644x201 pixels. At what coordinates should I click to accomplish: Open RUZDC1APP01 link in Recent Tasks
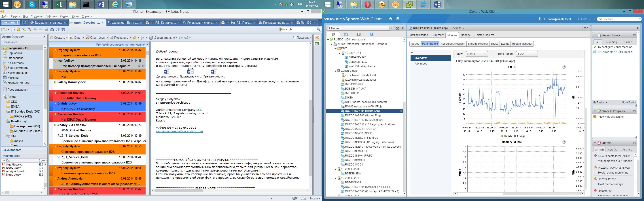click(x=615, y=52)
